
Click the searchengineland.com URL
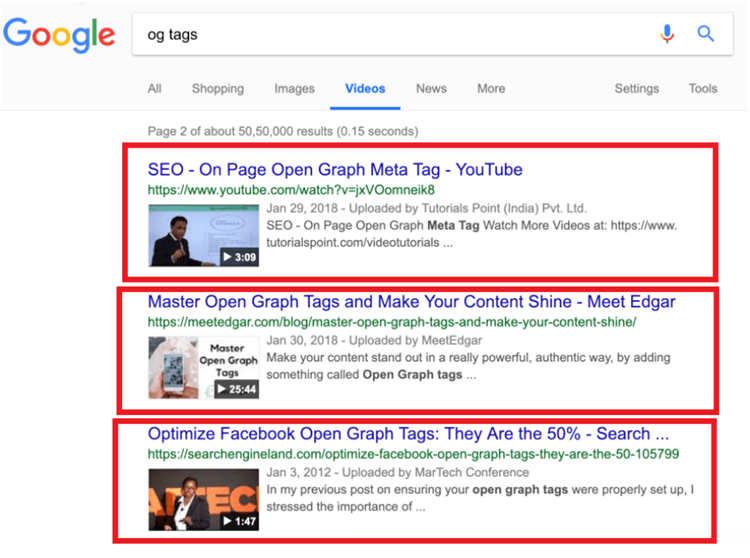[413, 454]
